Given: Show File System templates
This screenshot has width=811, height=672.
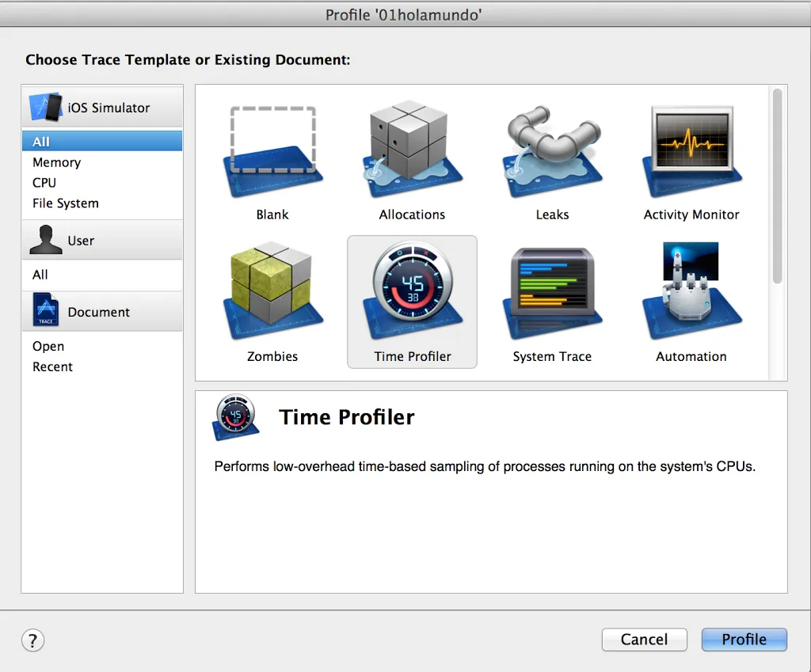Looking at the screenshot, I should [66, 203].
